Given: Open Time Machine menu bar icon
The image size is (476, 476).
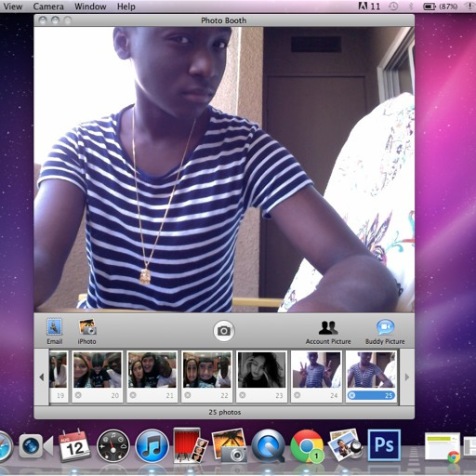Looking at the screenshot, I should [x=393, y=7].
